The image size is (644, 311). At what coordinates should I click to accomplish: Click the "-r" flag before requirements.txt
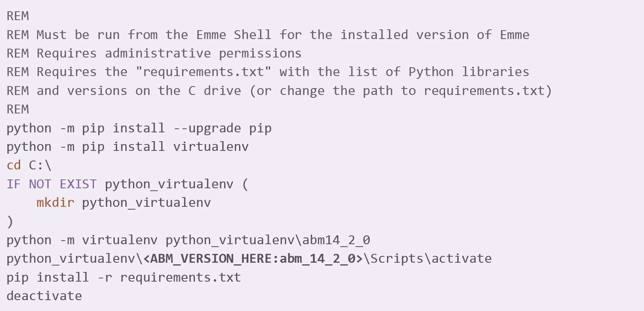(105, 278)
